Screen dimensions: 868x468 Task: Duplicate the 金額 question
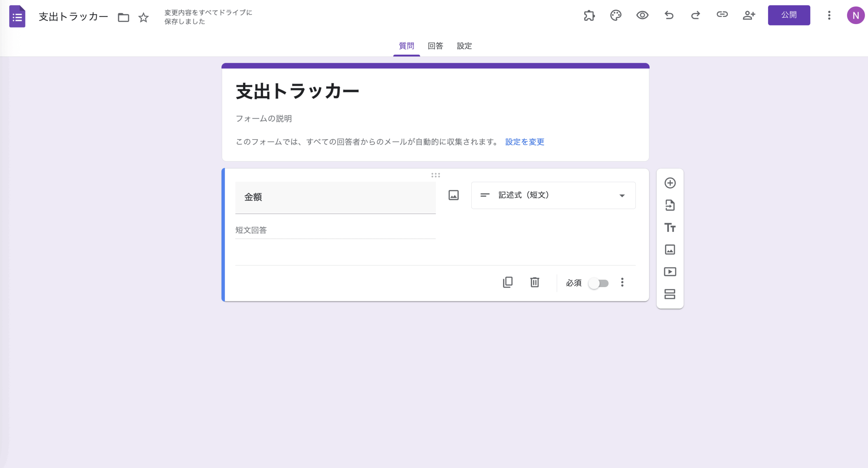(x=508, y=282)
